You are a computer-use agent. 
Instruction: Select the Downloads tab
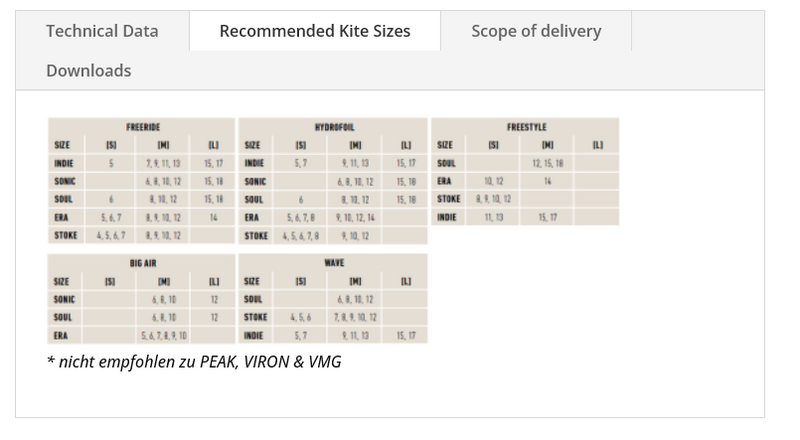click(x=89, y=70)
